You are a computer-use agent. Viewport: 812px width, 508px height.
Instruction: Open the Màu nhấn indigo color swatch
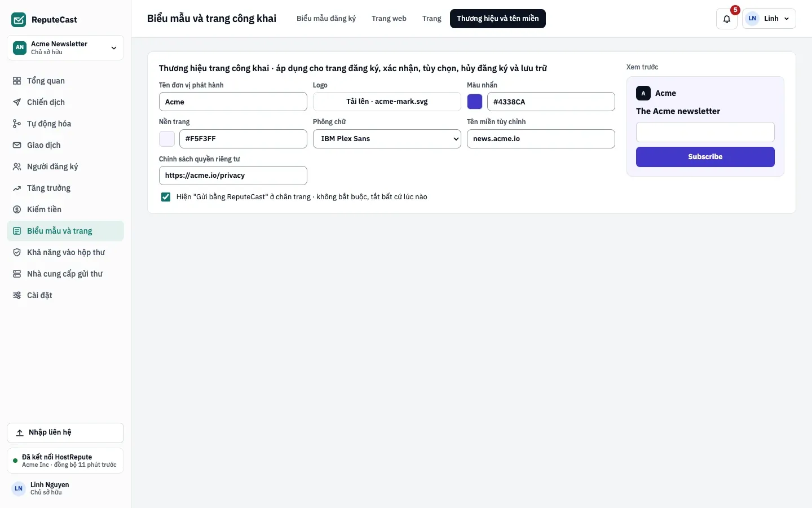475,102
